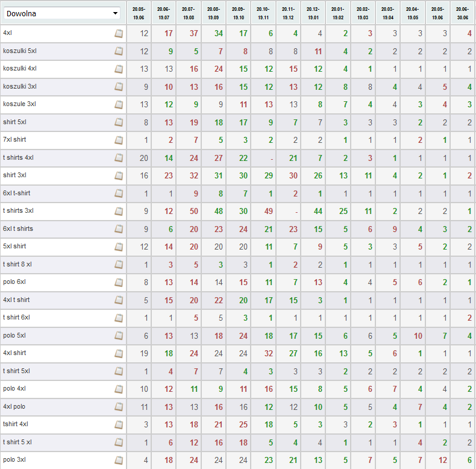This screenshot has width=476, height=469.
Task: Click the notes icon for 7xl shirt
Action: pyautogui.click(x=119, y=140)
